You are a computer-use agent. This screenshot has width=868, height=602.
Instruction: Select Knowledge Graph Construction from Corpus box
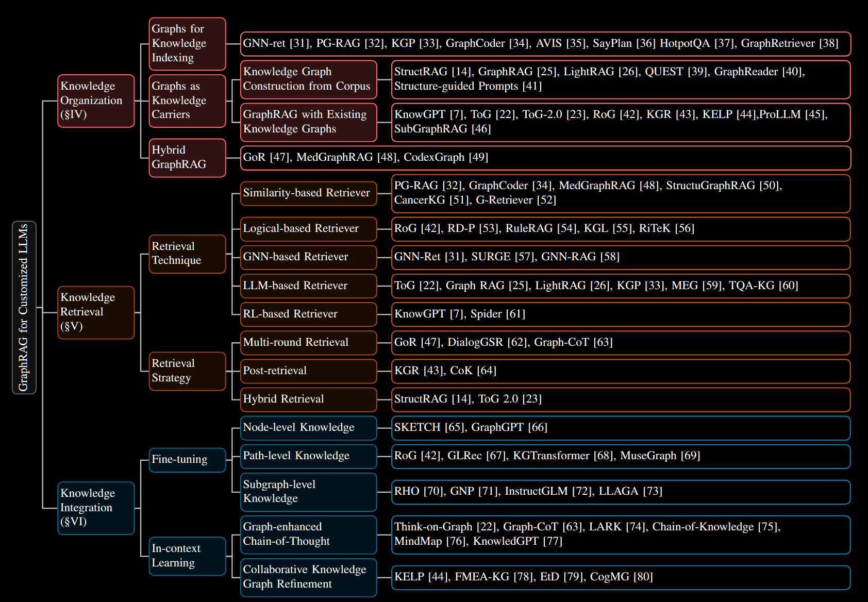308,79
